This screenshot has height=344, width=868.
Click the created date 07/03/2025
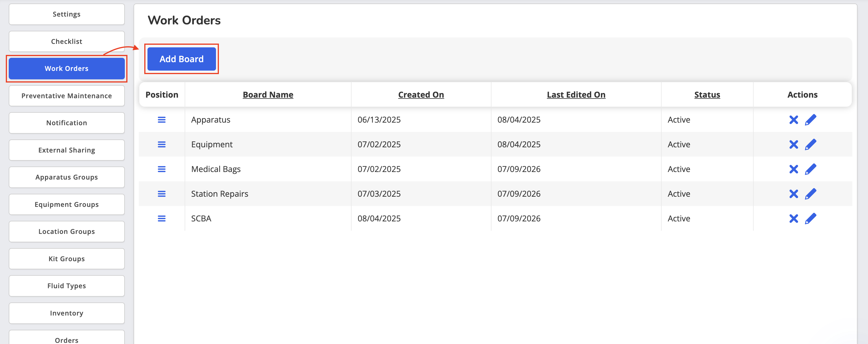point(379,194)
